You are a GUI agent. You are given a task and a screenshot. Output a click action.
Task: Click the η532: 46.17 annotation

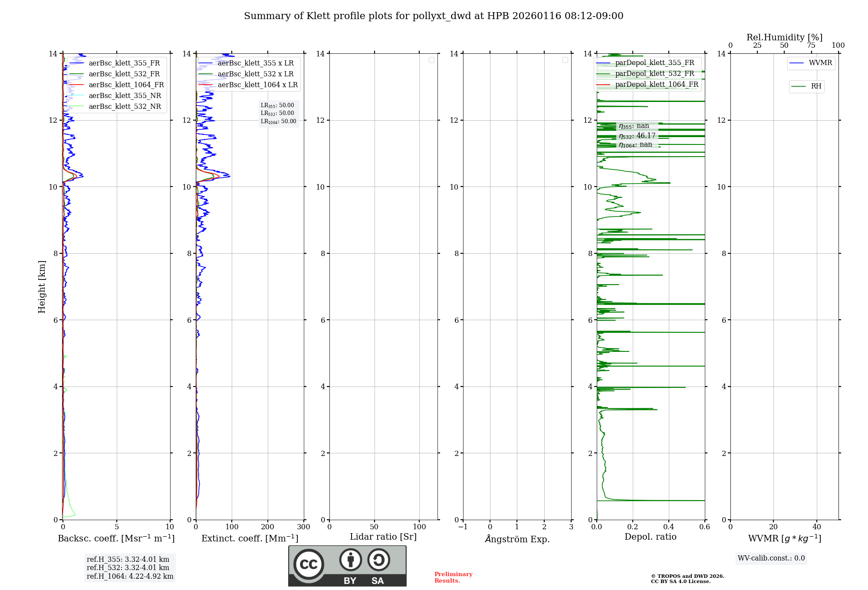tap(637, 136)
